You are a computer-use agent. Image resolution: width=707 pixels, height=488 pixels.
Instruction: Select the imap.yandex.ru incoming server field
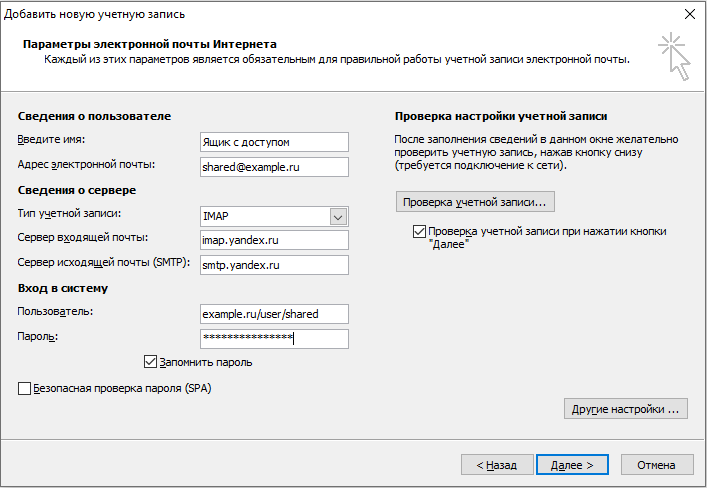(273, 240)
